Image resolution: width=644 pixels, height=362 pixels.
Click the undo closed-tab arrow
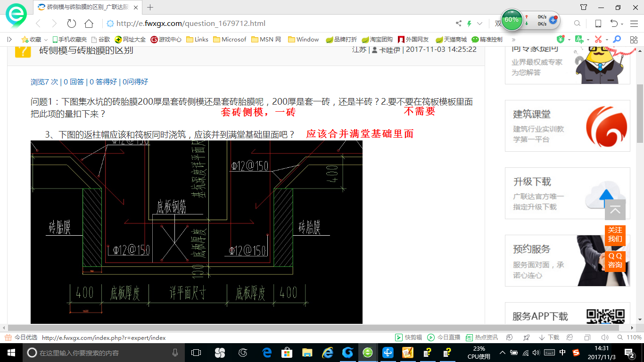pos(614,24)
